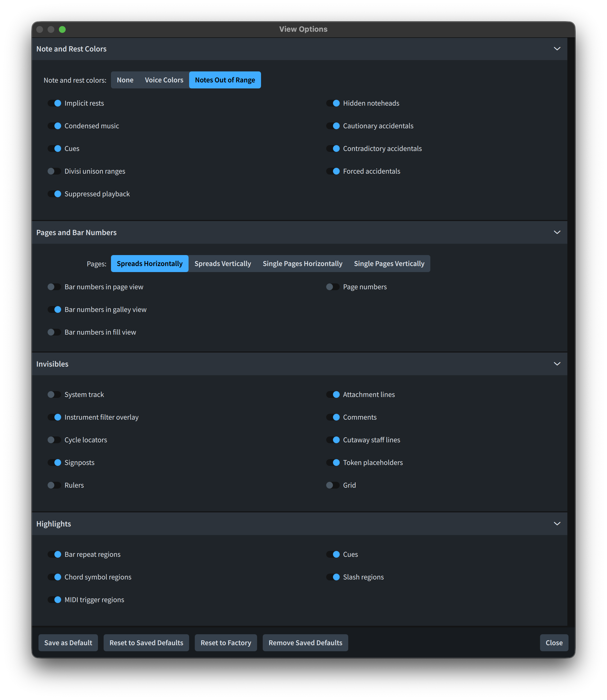Image resolution: width=607 pixels, height=700 pixels.
Task: Collapse the Invisibles section chevron
Action: pyautogui.click(x=557, y=364)
